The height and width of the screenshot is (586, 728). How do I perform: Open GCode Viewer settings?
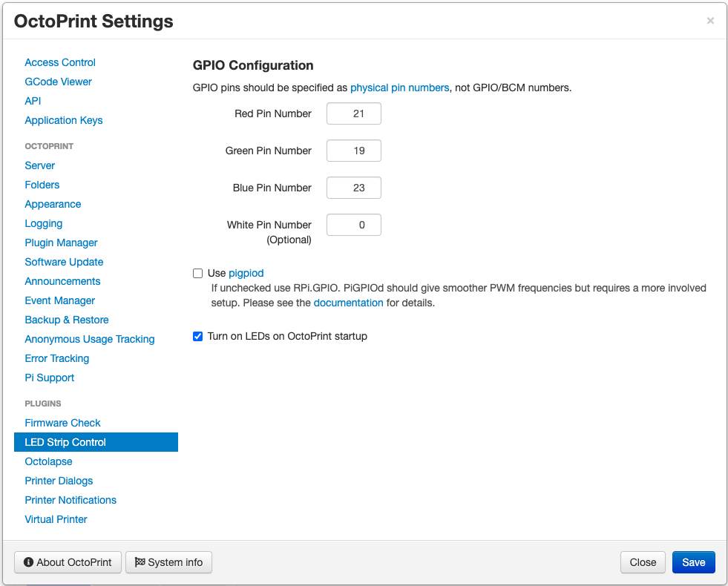[x=58, y=82]
